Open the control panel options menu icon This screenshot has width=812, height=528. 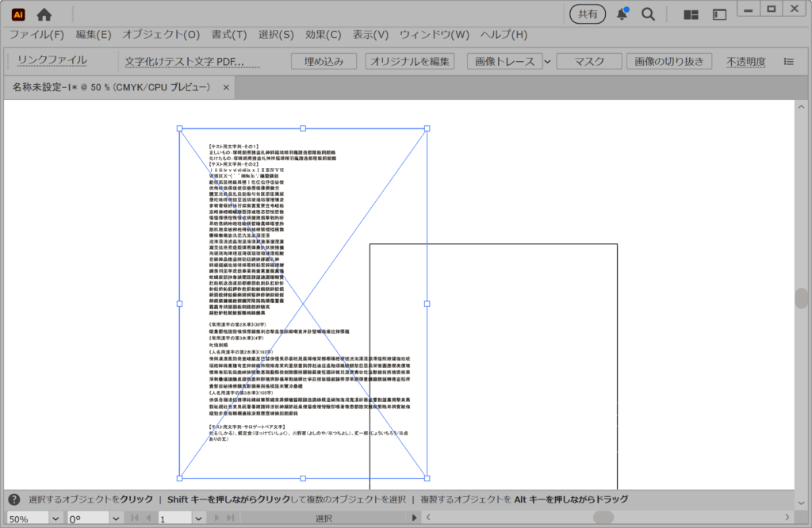tap(788, 61)
